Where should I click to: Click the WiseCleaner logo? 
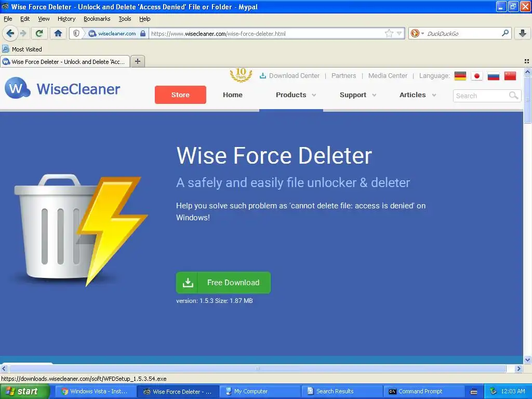(62, 88)
